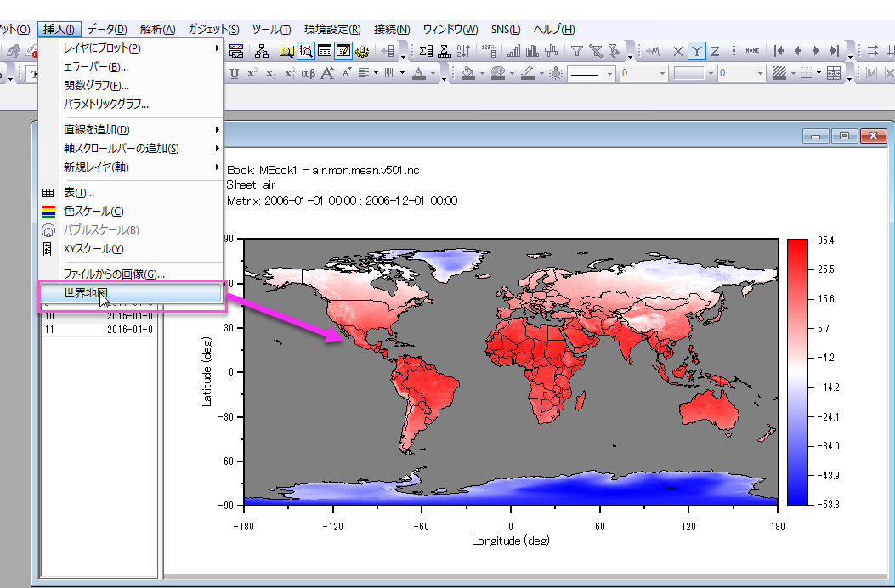Viewport: 895px width, 588px height.
Task: Click the add data filter funnel icon
Action: (x=577, y=51)
